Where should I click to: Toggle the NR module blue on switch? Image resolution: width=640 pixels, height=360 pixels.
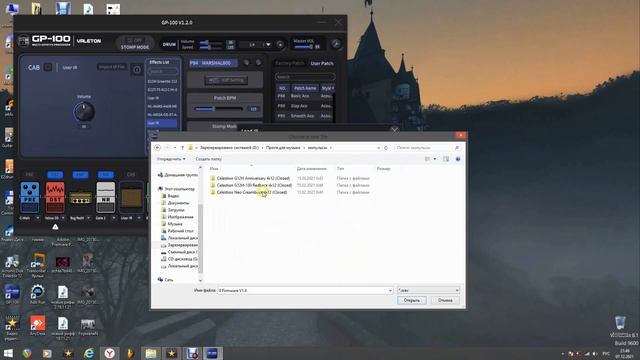click(105, 175)
